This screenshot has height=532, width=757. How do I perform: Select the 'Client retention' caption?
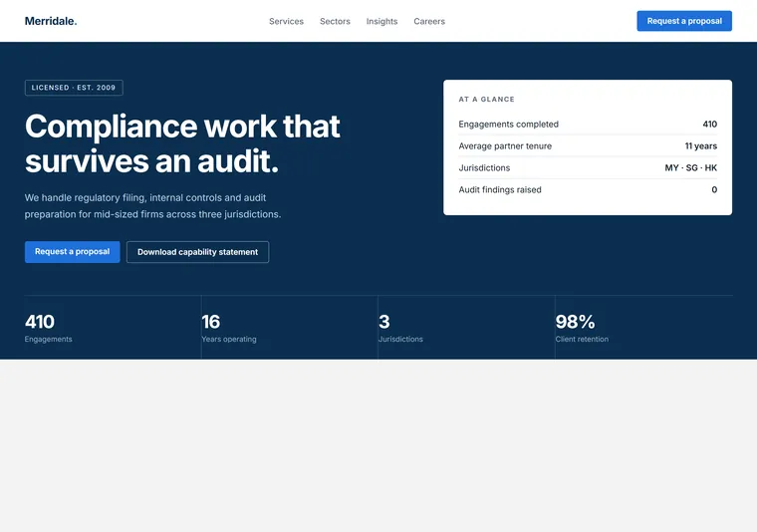pos(582,339)
